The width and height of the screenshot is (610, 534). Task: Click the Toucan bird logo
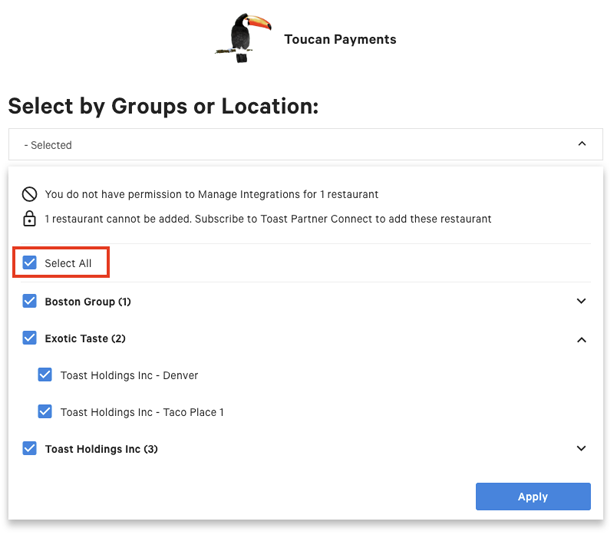[241, 38]
